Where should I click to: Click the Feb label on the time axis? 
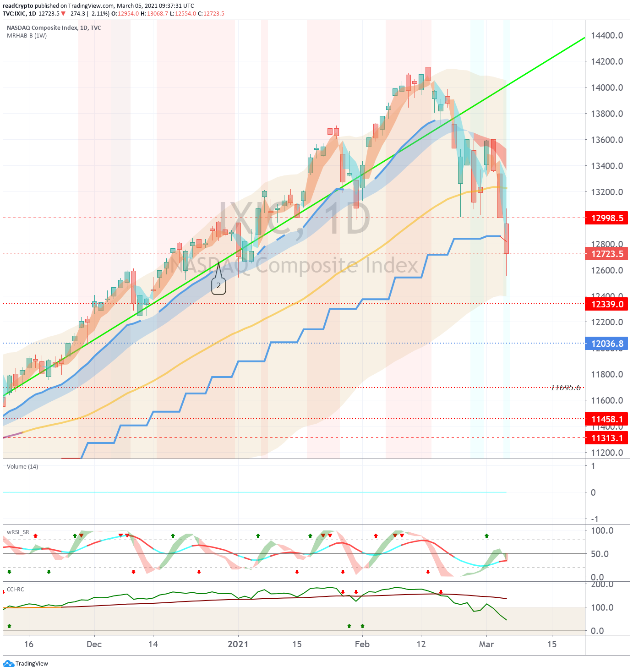click(362, 645)
